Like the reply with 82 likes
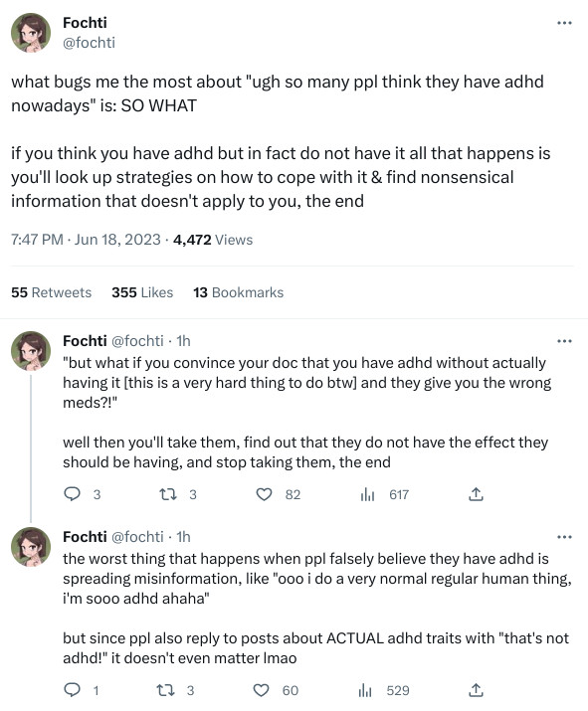Image resolution: width=588 pixels, height=711 pixels. (x=264, y=494)
